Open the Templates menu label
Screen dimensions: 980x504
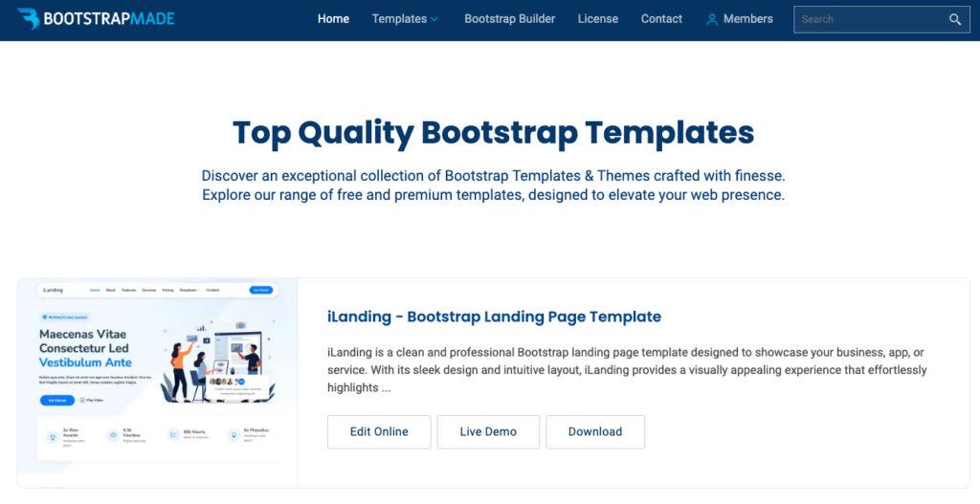[398, 19]
